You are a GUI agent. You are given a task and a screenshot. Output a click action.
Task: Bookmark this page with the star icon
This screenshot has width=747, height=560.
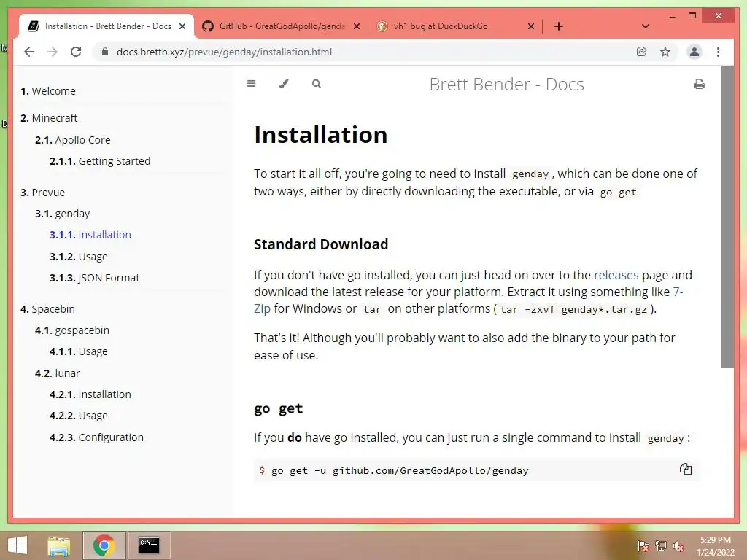[665, 52]
